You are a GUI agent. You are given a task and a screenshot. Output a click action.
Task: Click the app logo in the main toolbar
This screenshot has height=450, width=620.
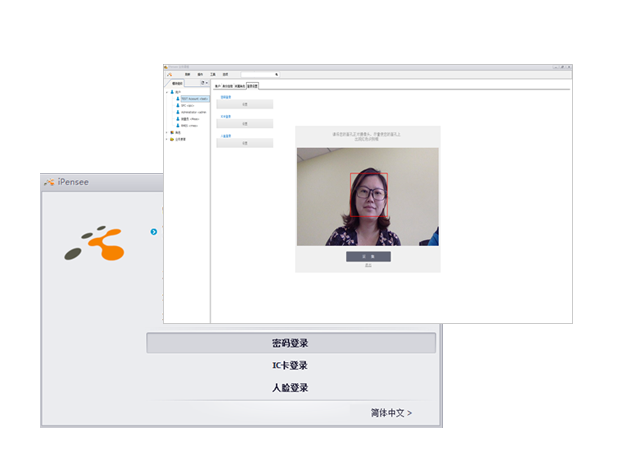pos(170,74)
